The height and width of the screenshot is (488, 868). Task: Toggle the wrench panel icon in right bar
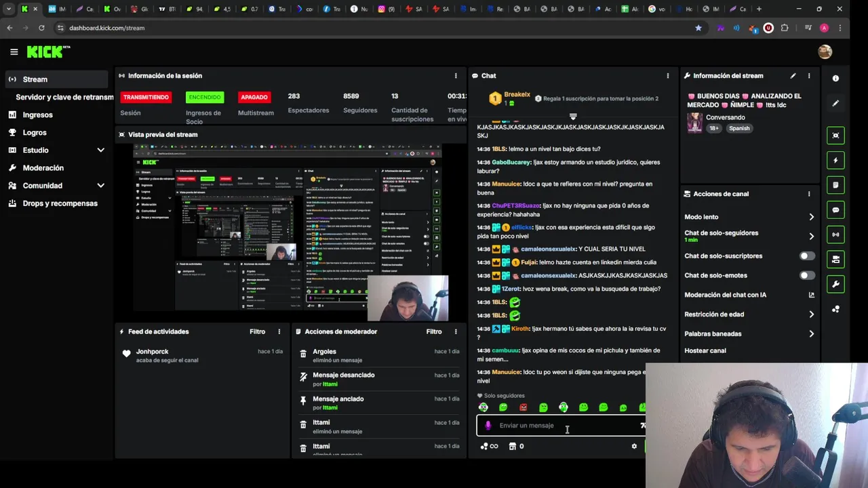coord(835,284)
